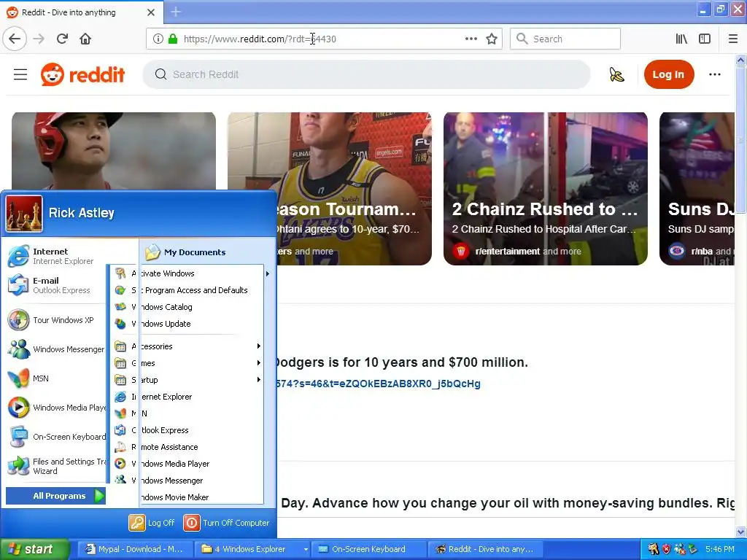Click the Log In button on Reddit
This screenshot has height=560, width=747.
coord(669,74)
